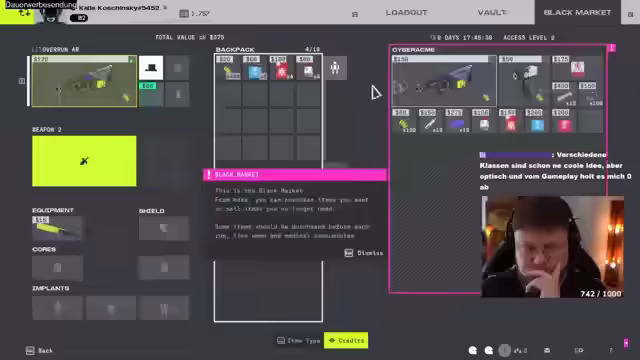This screenshot has height=360, width=640.
Task: Switch to the VAULT tab
Action: coord(492,13)
